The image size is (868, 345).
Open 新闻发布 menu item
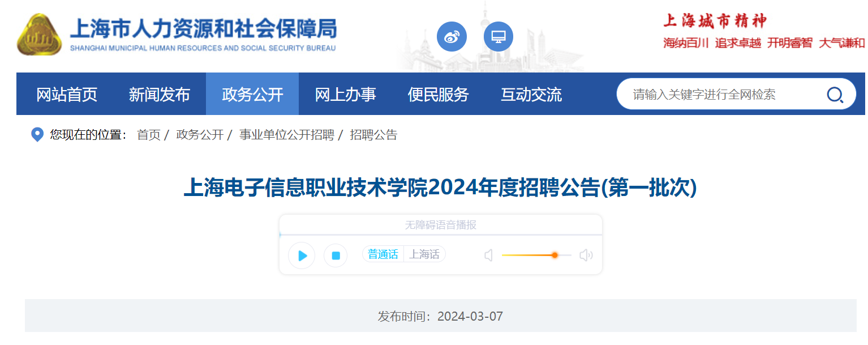point(160,94)
